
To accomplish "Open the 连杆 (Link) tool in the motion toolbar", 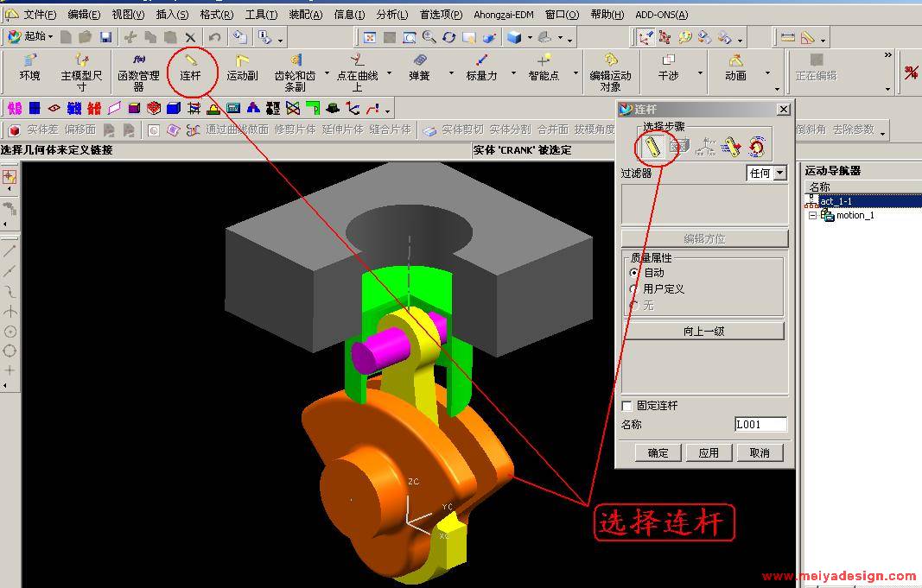I will [x=190, y=69].
